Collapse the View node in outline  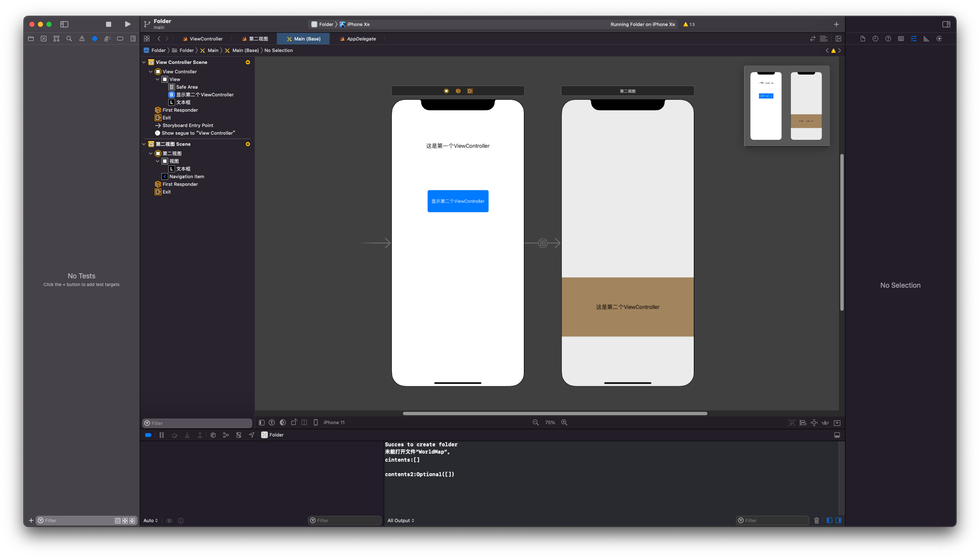(x=158, y=79)
